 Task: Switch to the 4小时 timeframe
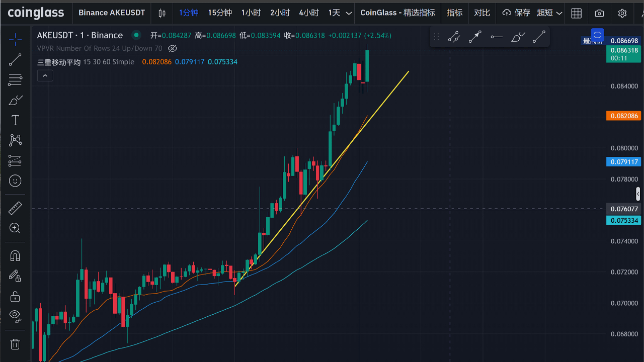click(x=309, y=13)
